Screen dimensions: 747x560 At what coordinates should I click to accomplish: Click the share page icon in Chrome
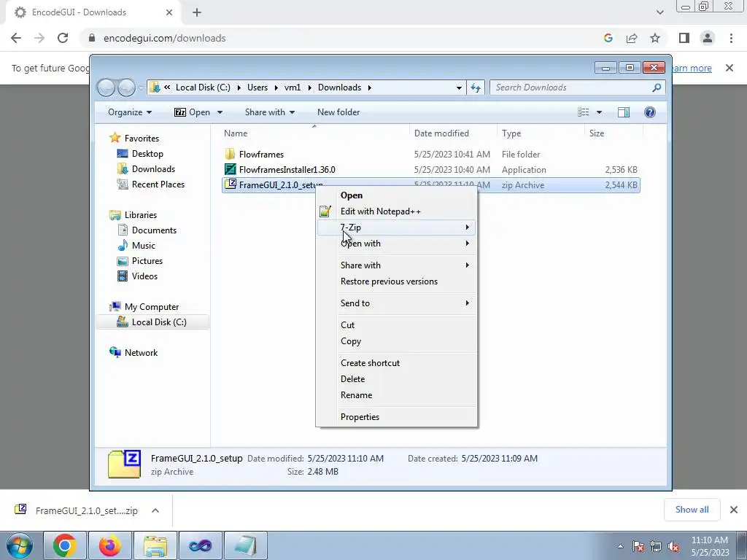(x=632, y=38)
